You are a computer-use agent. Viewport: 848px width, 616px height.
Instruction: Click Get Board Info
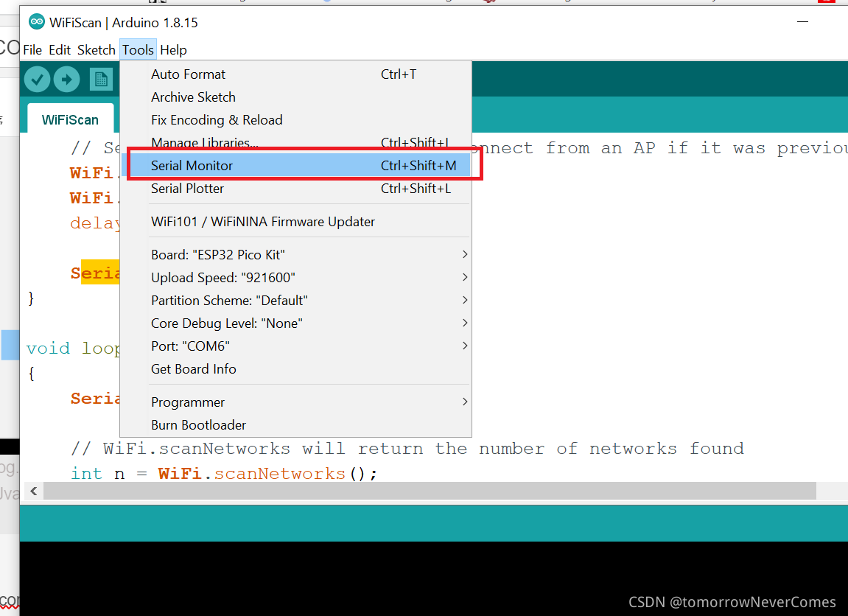296,369
